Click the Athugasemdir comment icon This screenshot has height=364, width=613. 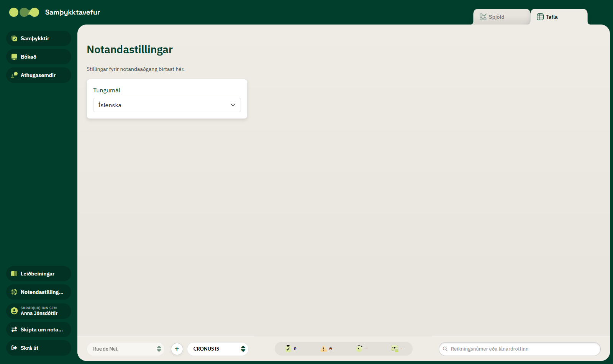pos(14,75)
